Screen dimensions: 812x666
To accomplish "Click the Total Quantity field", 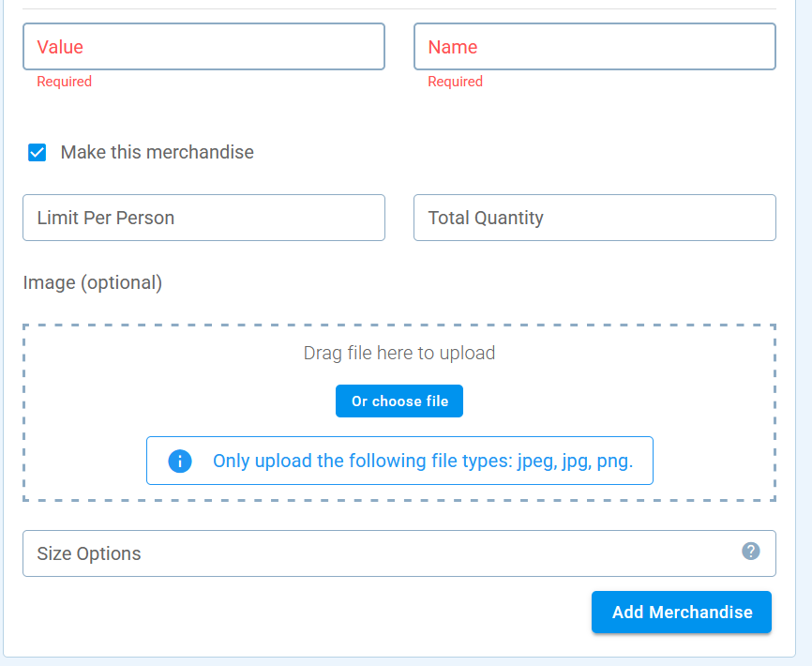I will [x=594, y=218].
